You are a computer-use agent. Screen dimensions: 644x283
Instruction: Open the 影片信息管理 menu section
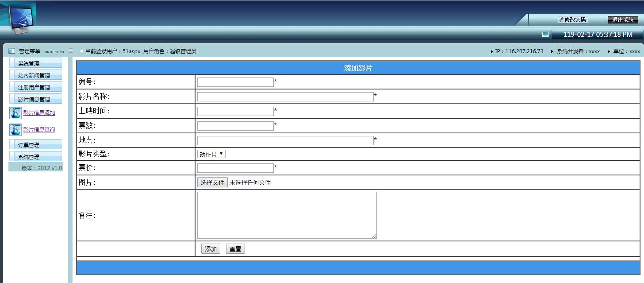click(x=35, y=100)
